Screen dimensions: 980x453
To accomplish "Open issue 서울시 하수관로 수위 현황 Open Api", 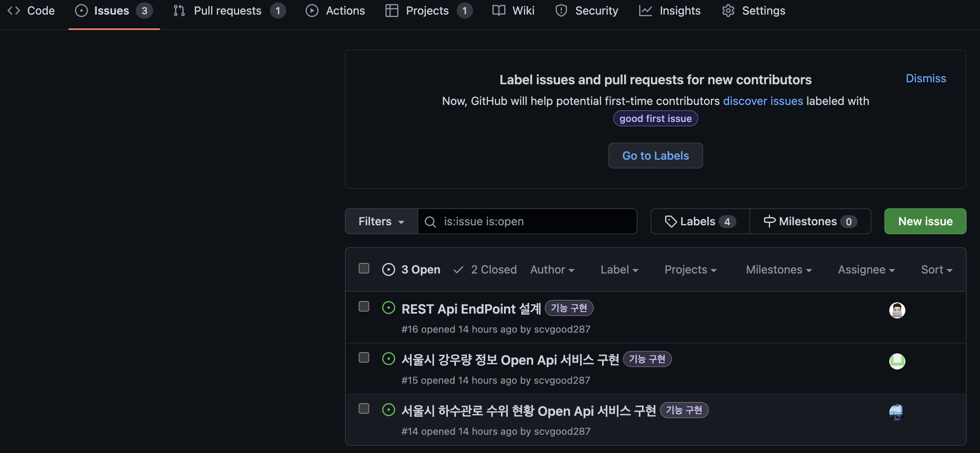I will point(529,411).
